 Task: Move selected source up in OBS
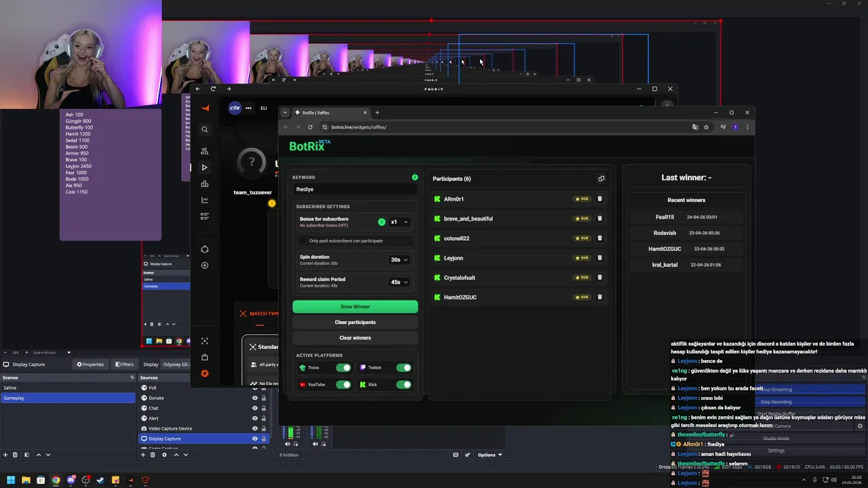[176, 455]
